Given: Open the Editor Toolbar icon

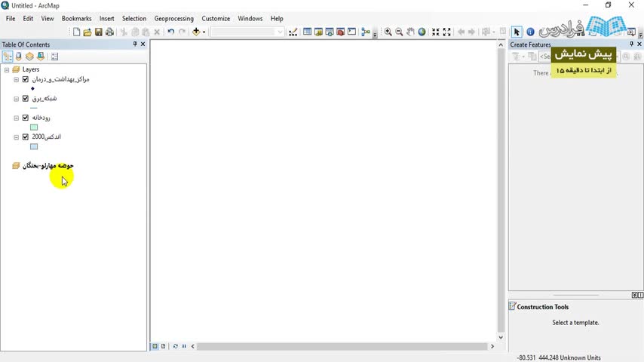Looking at the screenshot, I should click(293, 32).
